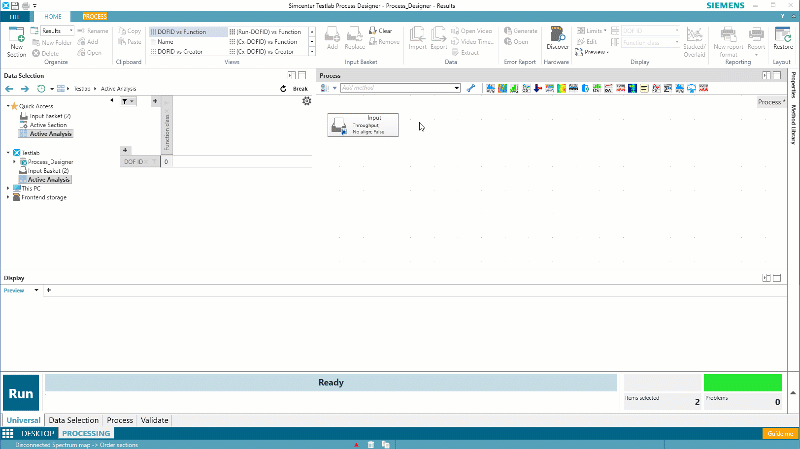Click the Discover hardware icon

558,41
